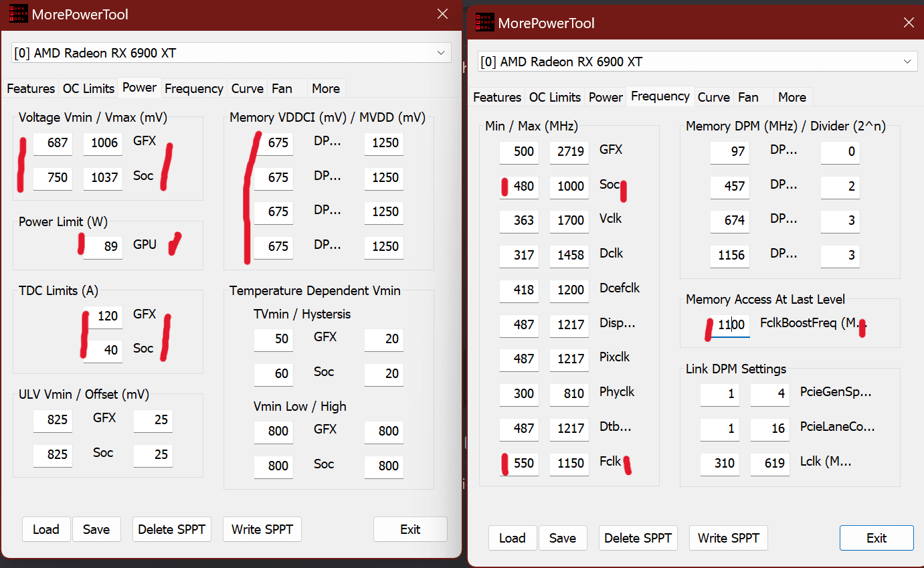The width and height of the screenshot is (924, 568).
Task: Edit GFX max frequency field showing 2719
Action: (x=569, y=151)
